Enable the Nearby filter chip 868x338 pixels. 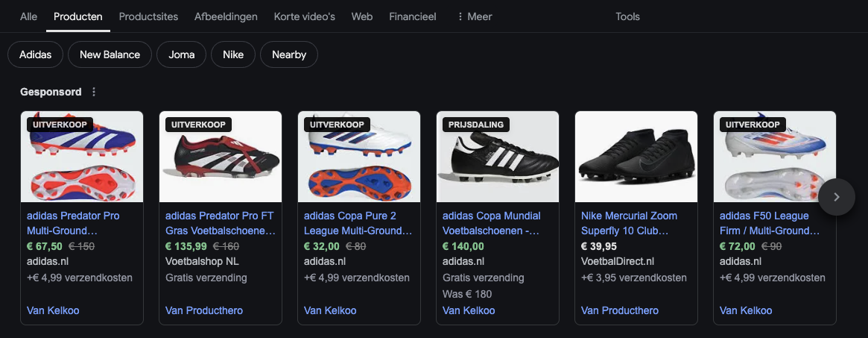click(x=289, y=54)
